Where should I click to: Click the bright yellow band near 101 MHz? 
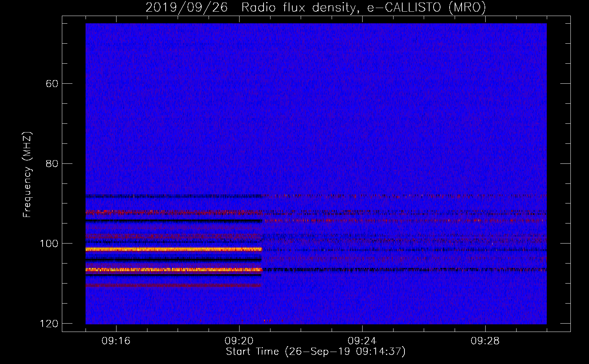point(174,249)
